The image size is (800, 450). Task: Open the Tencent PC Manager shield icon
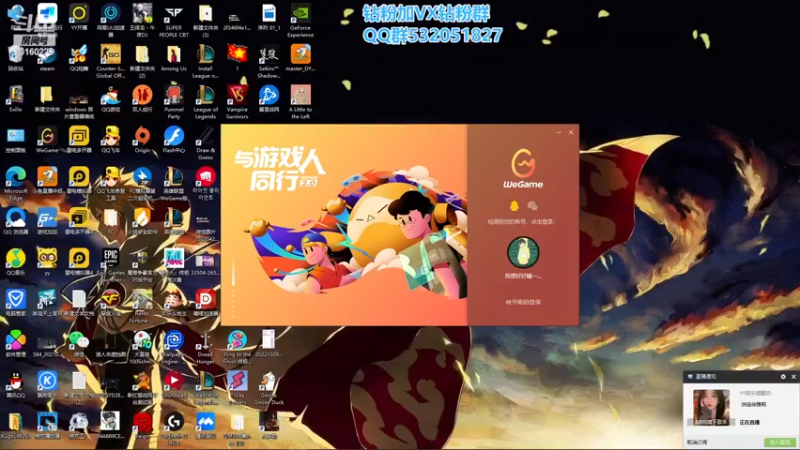(x=15, y=303)
